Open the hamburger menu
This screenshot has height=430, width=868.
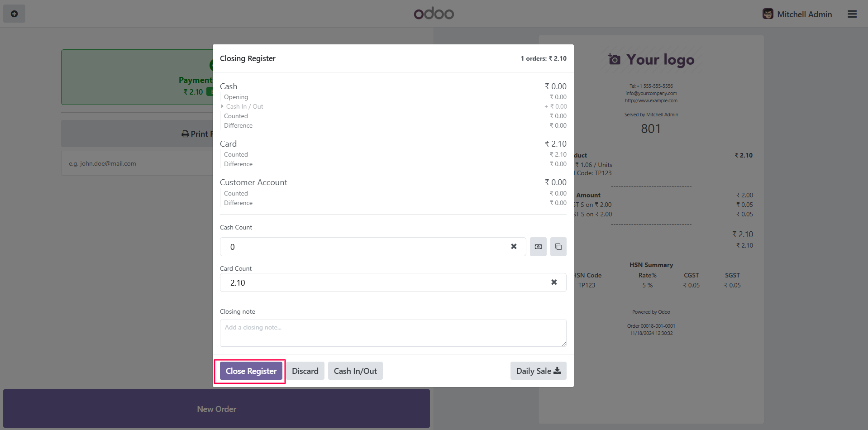(x=852, y=14)
